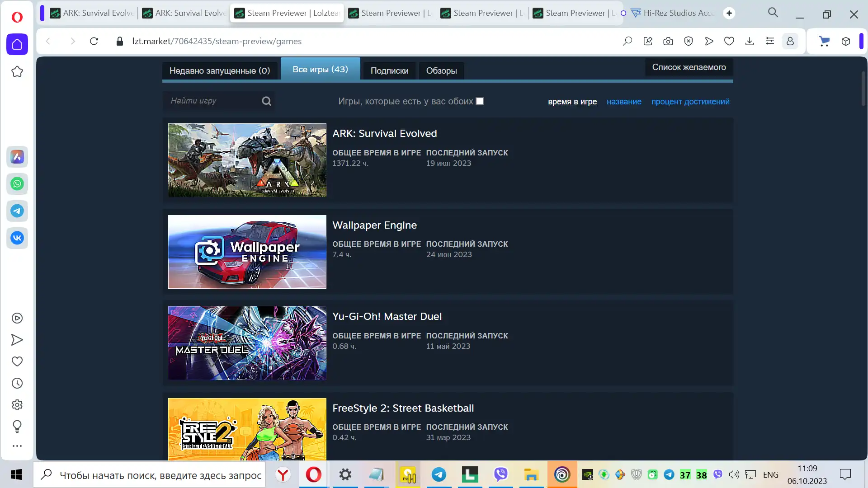Image resolution: width=868 pixels, height=488 pixels.
Task: Click Wallpaper Engine game thumbnail
Action: click(x=247, y=252)
